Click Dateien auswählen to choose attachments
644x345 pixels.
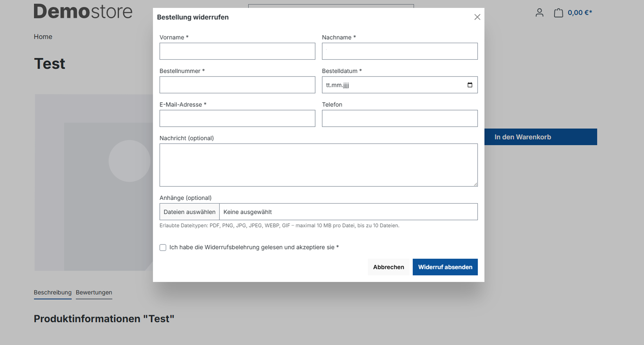(189, 212)
